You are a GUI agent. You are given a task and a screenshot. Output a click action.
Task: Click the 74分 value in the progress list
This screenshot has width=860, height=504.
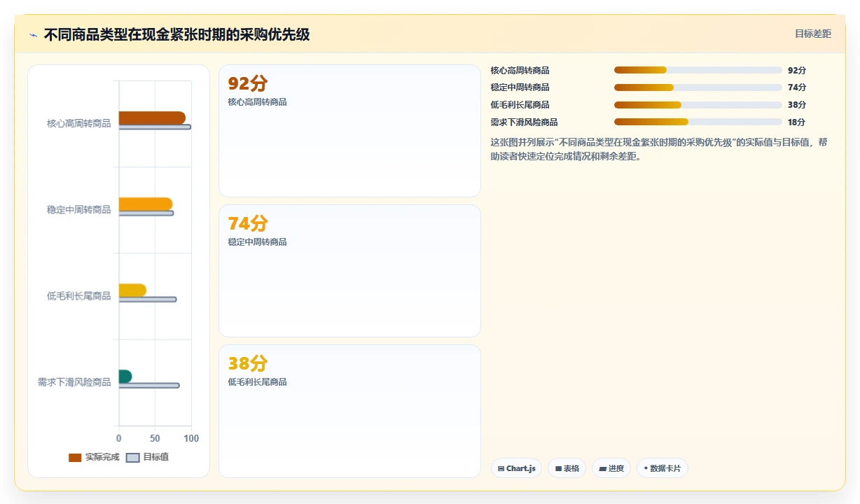[x=797, y=87]
